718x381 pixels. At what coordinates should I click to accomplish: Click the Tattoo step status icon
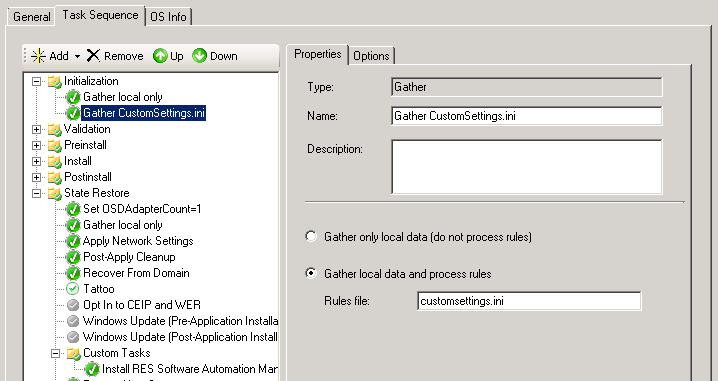click(x=73, y=289)
